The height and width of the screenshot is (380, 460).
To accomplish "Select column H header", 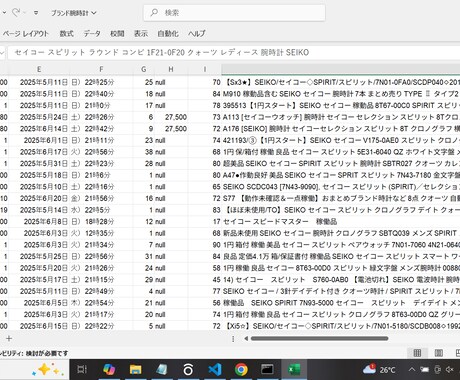I will pos(171,69).
